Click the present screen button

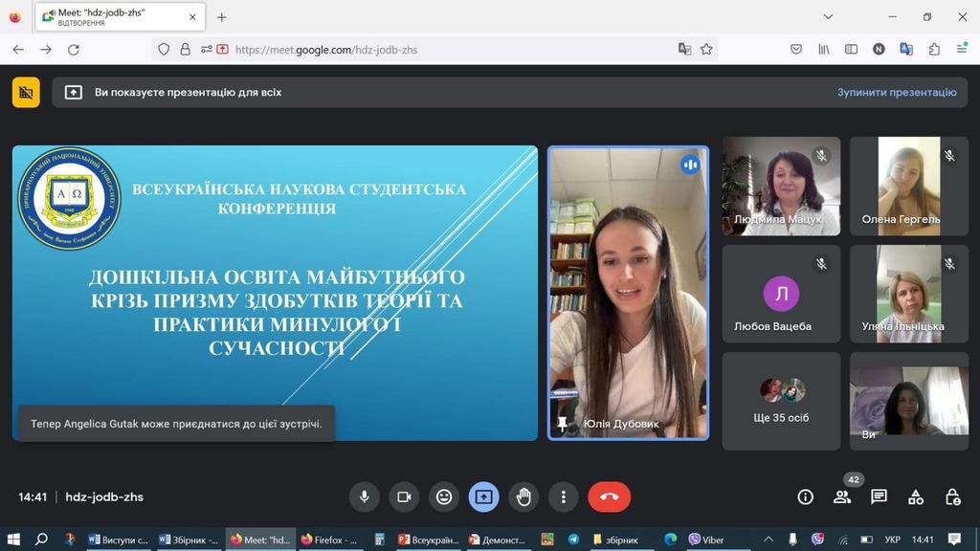(x=483, y=496)
